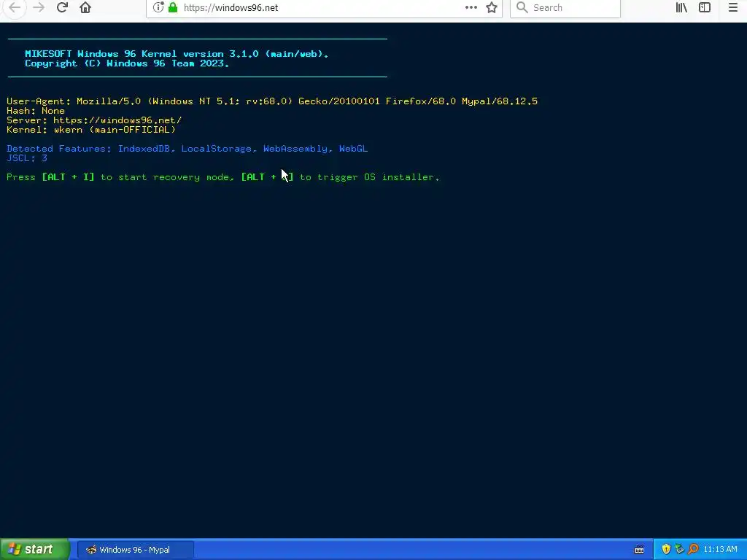747x560 pixels.
Task: Click the Search box
Action: (x=565, y=7)
